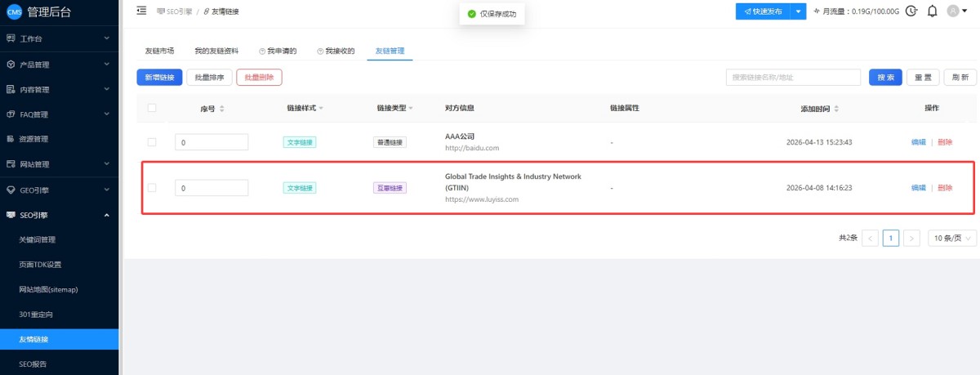This screenshot has width=980, height=375.
Task: Click the sort icon beside 添加时间 column
Action: coord(836,109)
